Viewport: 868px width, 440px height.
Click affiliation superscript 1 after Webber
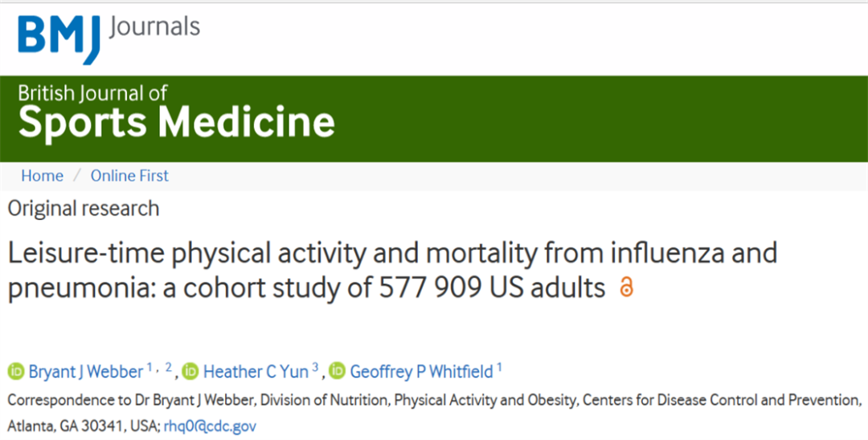(x=149, y=369)
